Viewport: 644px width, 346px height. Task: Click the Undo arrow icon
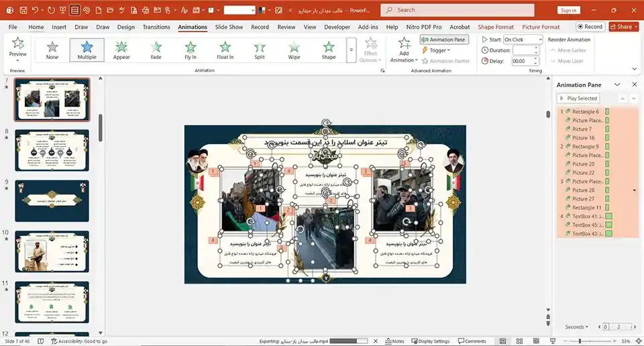point(35,10)
